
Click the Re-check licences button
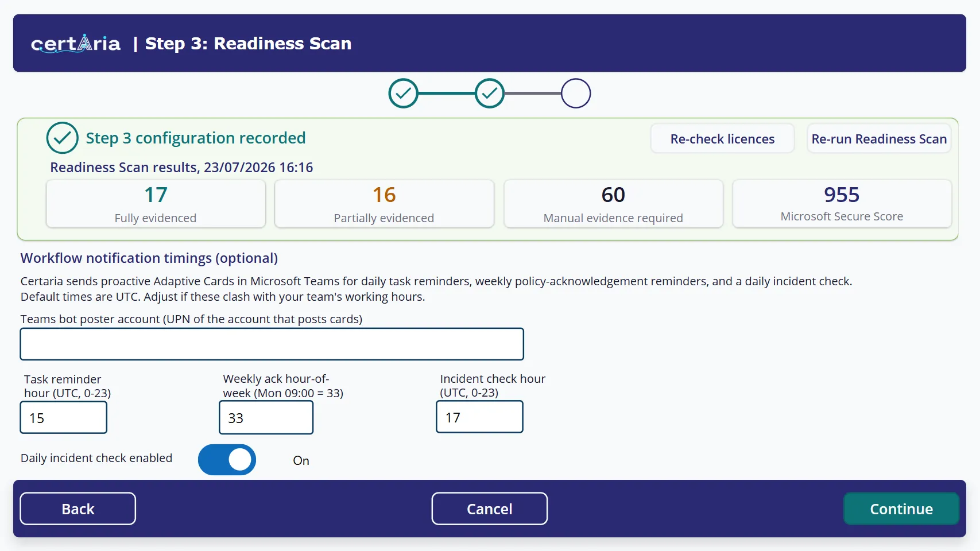coord(722,139)
